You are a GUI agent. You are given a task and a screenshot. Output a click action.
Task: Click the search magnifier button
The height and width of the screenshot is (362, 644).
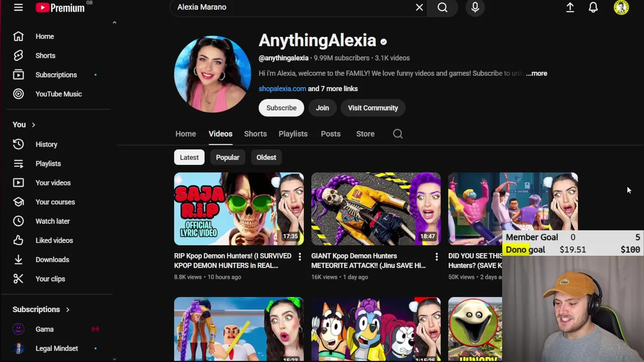pyautogui.click(x=442, y=8)
